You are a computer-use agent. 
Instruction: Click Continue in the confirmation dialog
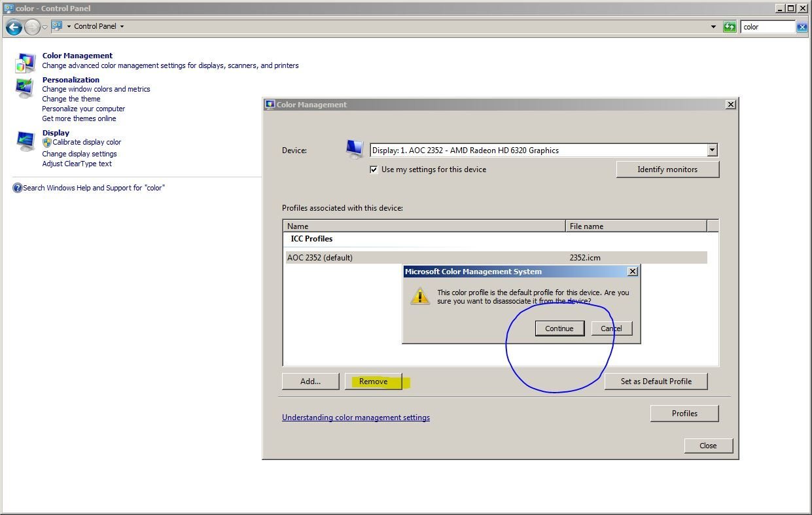(559, 329)
